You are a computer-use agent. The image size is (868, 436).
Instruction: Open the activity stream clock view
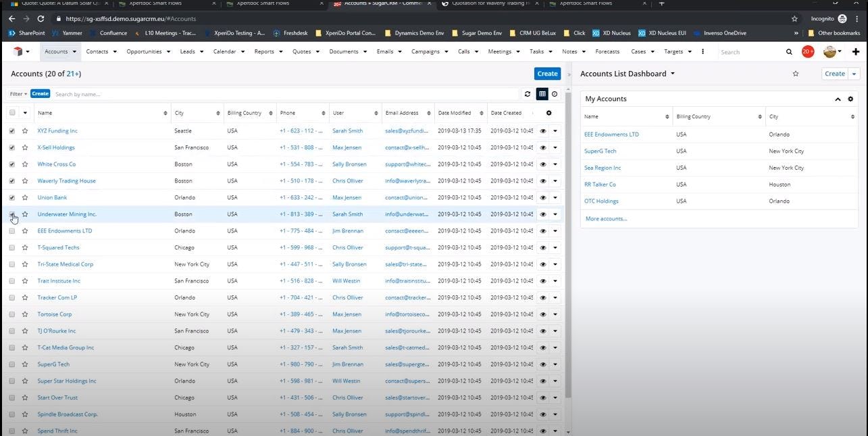[555, 94]
